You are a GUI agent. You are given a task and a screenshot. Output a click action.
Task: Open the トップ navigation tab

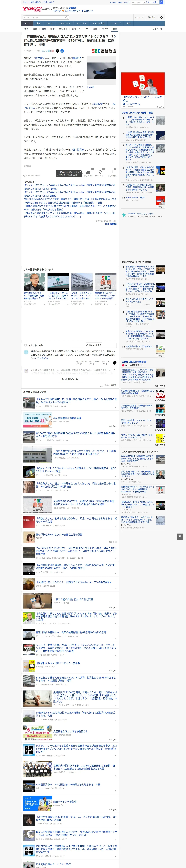(27, 23)
